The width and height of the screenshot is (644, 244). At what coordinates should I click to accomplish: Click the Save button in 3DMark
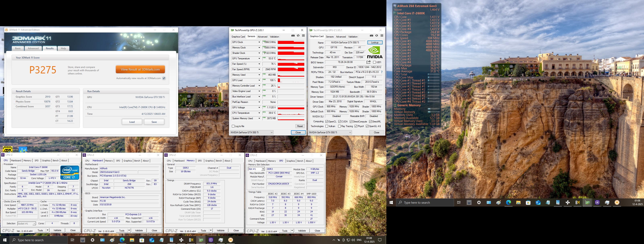[x=154, y=122]
